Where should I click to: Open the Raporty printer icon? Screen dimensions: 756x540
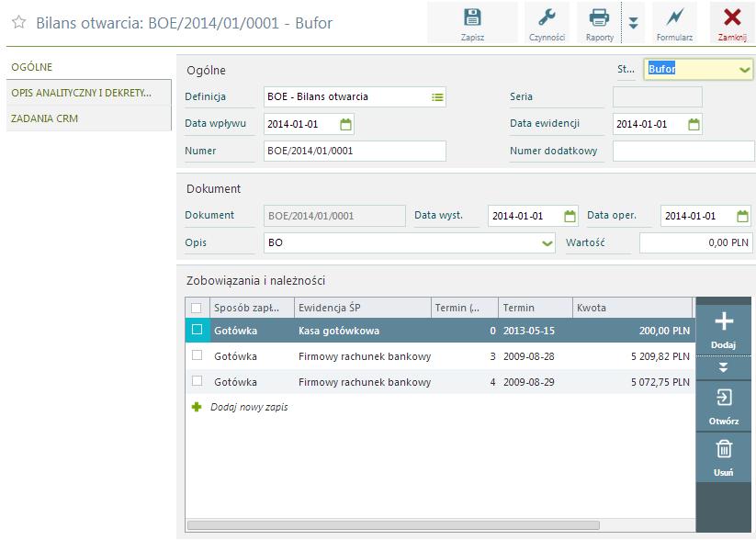tap(599, 17)
